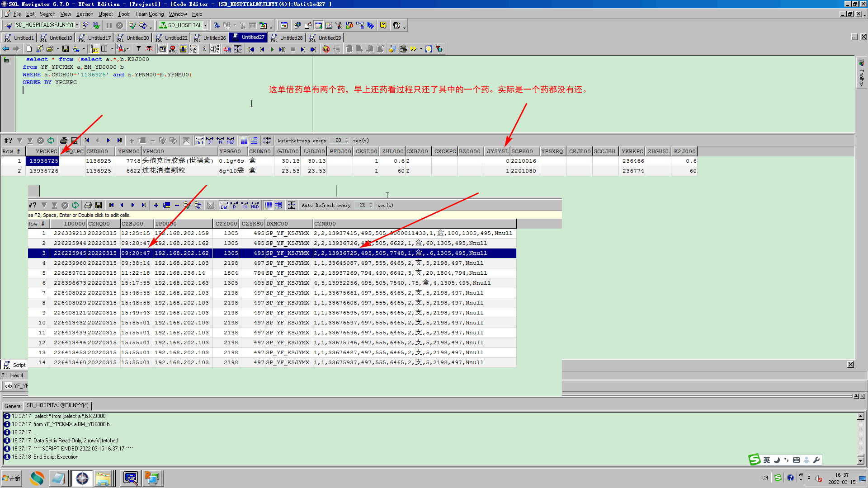Add a record with the lower grid plus icon
The height and width of the screenshot is (488, 868).
point(156,205)
